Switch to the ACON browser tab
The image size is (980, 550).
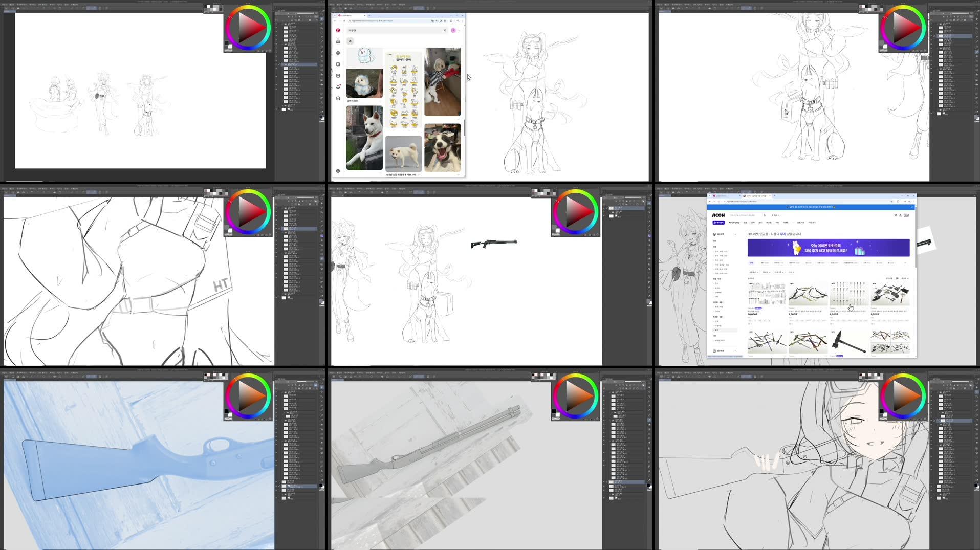(756, 196)
